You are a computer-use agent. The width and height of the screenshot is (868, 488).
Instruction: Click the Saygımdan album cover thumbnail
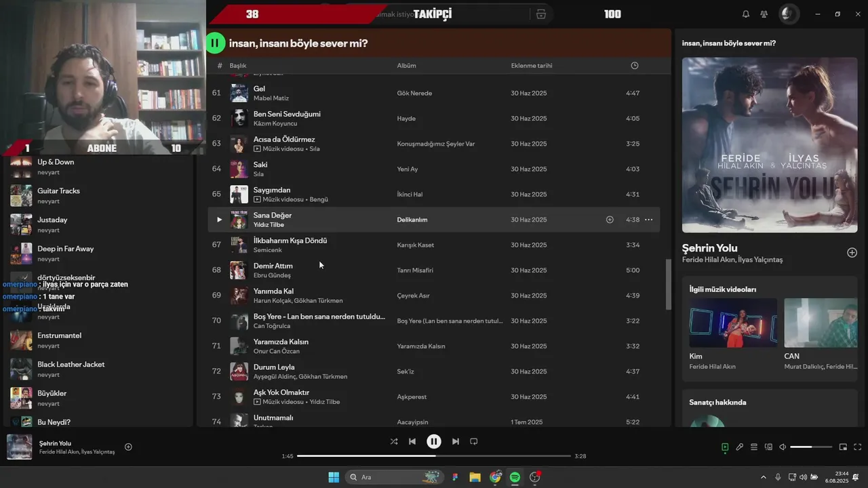239,195
